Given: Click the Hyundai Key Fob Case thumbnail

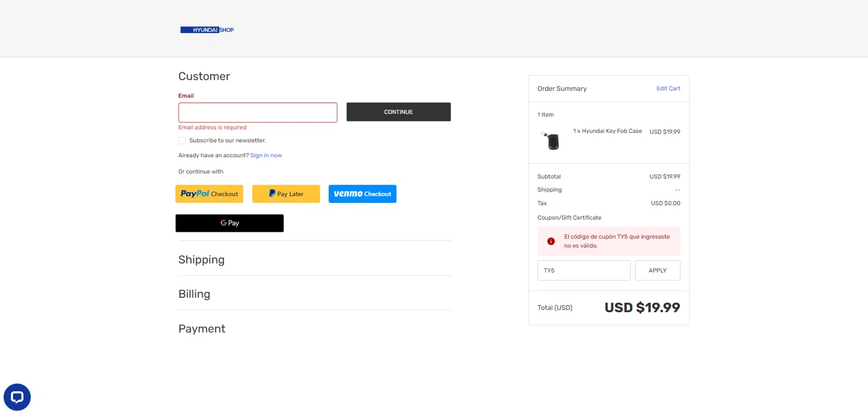Looking at the screenshot, I should 551,140.
